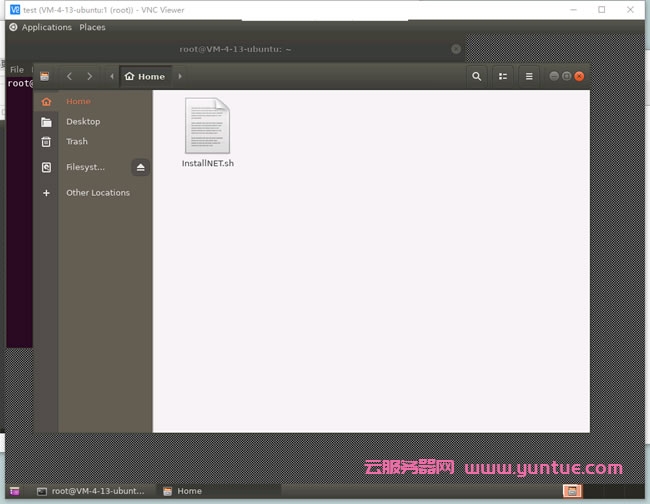Go back with the left arrow button
This screenshot has width=650, height=504.
pyautogui.click(x=69, y=76)
